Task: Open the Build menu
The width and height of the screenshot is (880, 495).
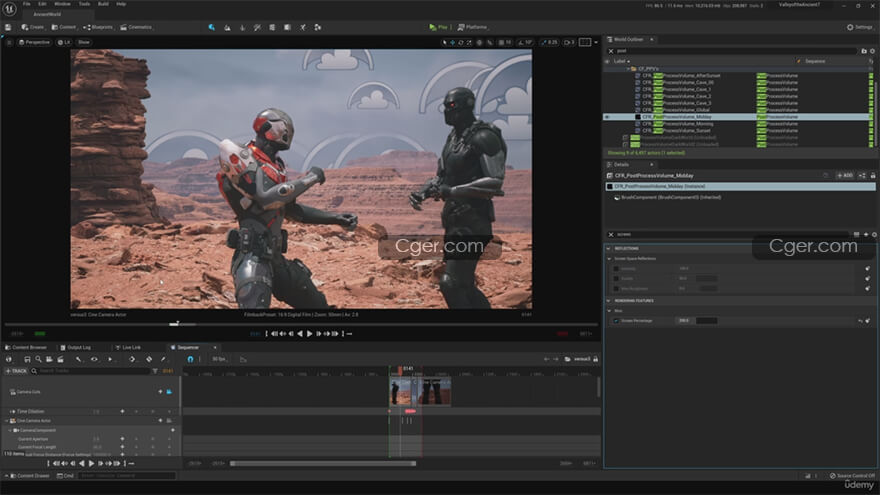Action: pos(103,4)
